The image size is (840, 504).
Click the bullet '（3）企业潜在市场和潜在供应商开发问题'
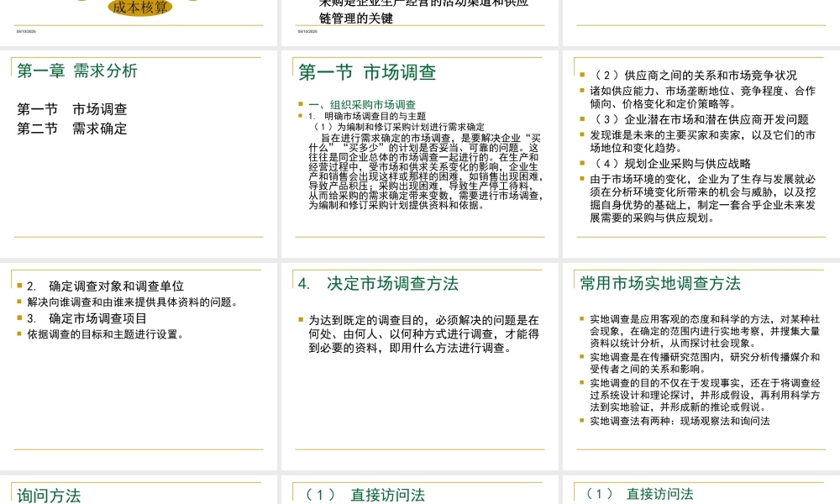click(x=699, y=119)
